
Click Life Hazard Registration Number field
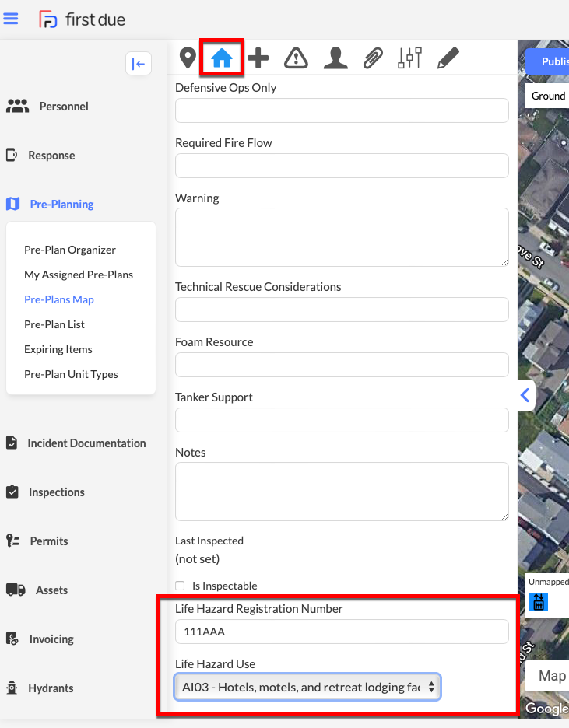[342, 632]
